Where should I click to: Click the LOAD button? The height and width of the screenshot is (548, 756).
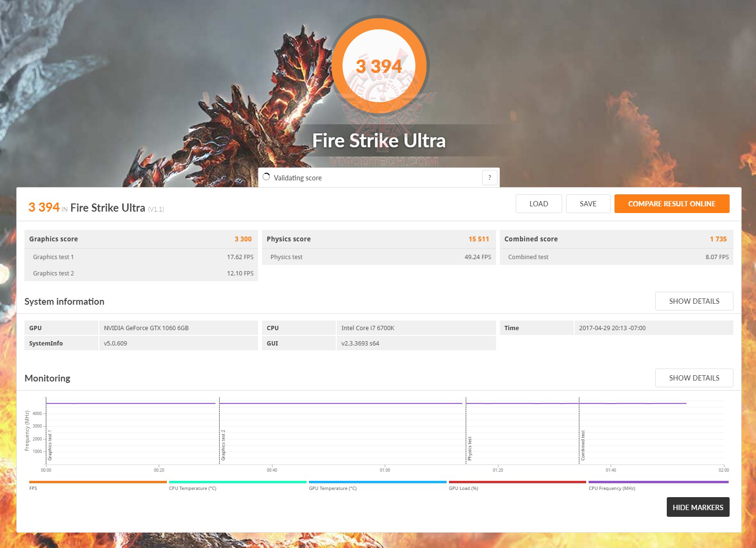[x=539, y=203]
